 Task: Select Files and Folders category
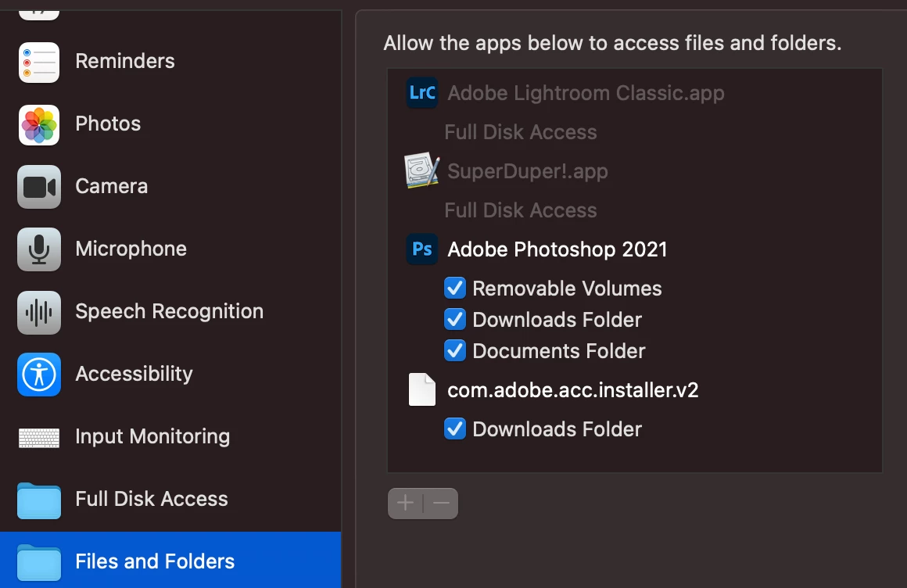(170, 560)
